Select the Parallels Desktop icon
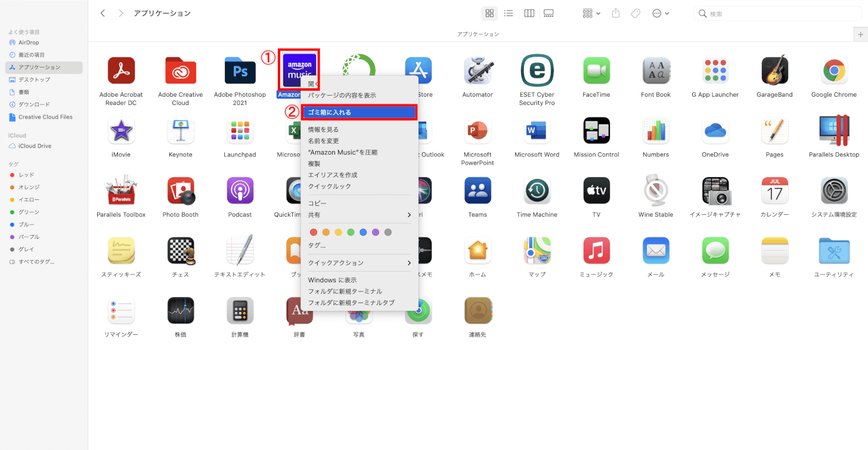Viewport: 868px width, 450px height. [x=834, y=130]
